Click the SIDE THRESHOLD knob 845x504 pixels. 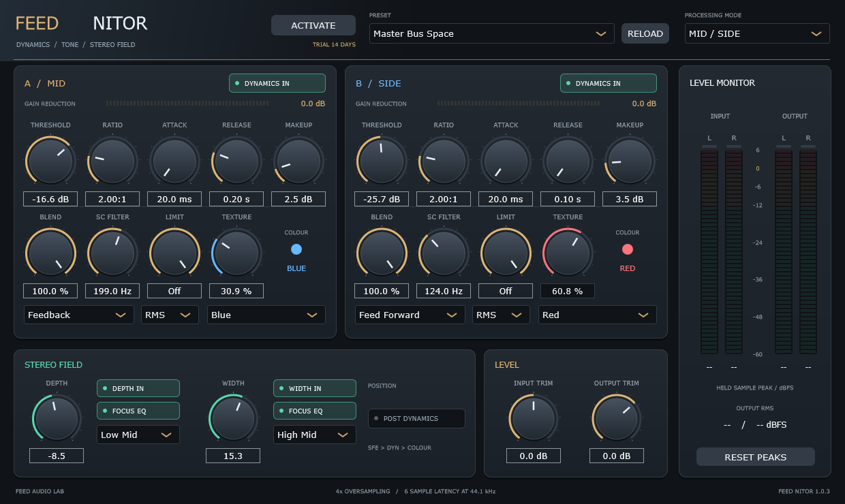tap(382, 161)
